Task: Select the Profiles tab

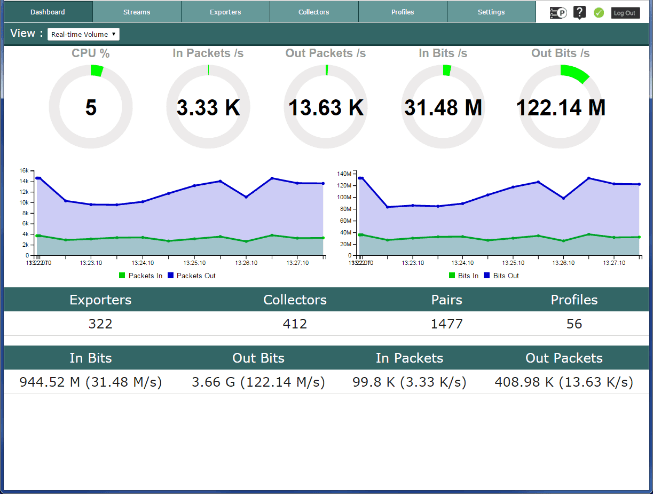Action: (x=403, y=12)
